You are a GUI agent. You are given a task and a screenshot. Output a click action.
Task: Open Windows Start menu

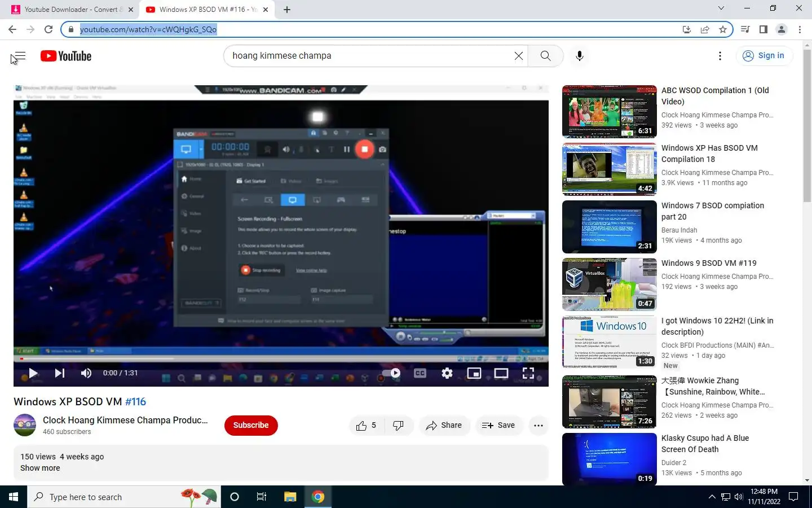[x=14, y=497]
